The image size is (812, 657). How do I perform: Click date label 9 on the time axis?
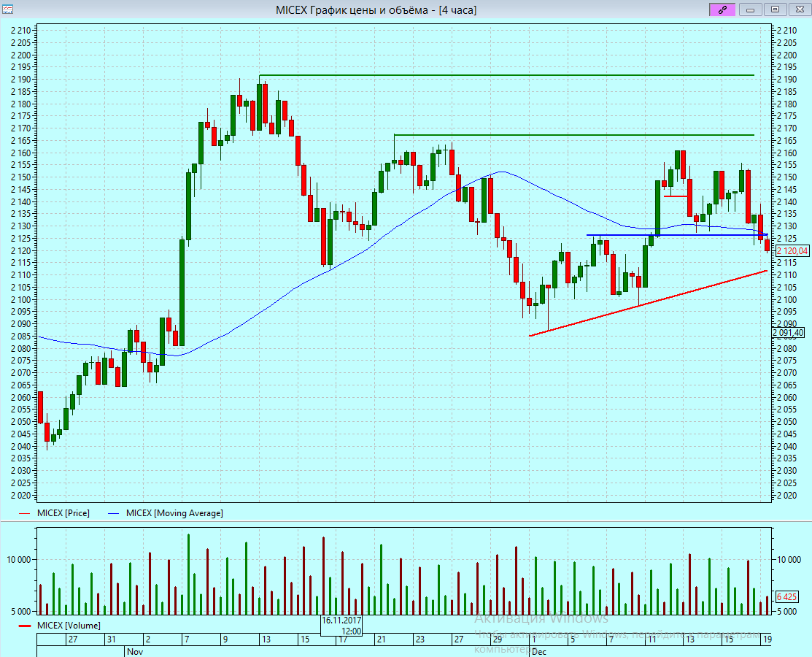225,639
